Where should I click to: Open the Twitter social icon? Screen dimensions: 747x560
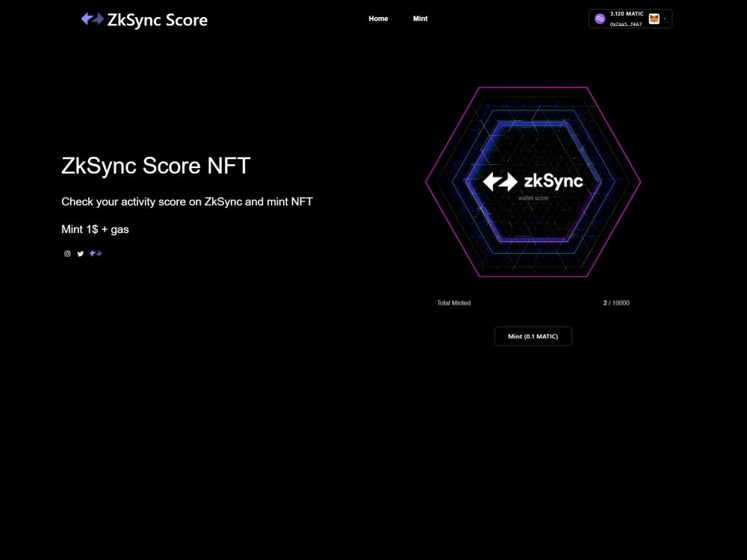(81, 254)
